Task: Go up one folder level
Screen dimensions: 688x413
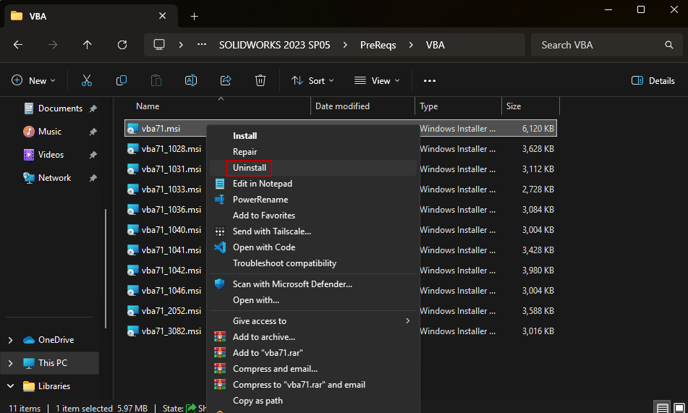Action: (87, 45)
